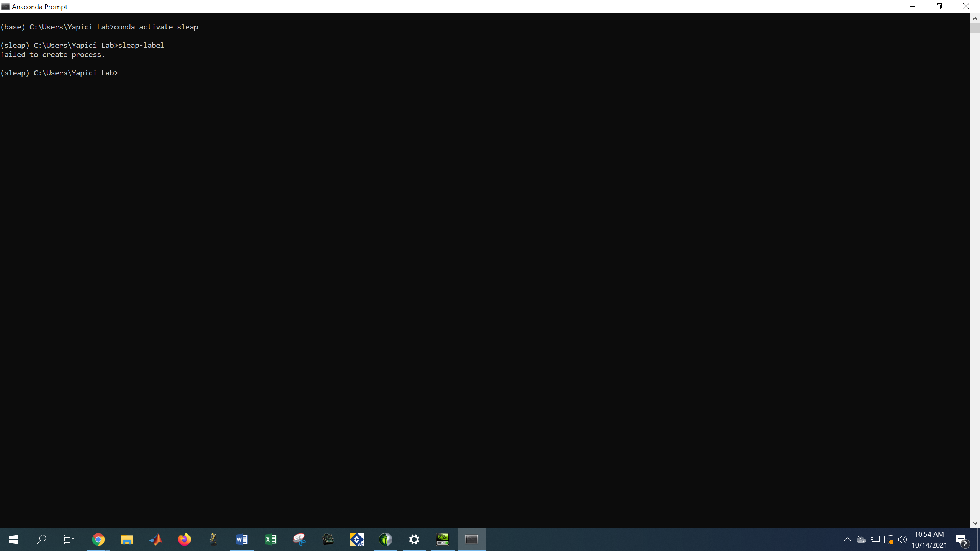Launch the NVIDIA GeForce Experience app
980x551 pixels.
443,539
